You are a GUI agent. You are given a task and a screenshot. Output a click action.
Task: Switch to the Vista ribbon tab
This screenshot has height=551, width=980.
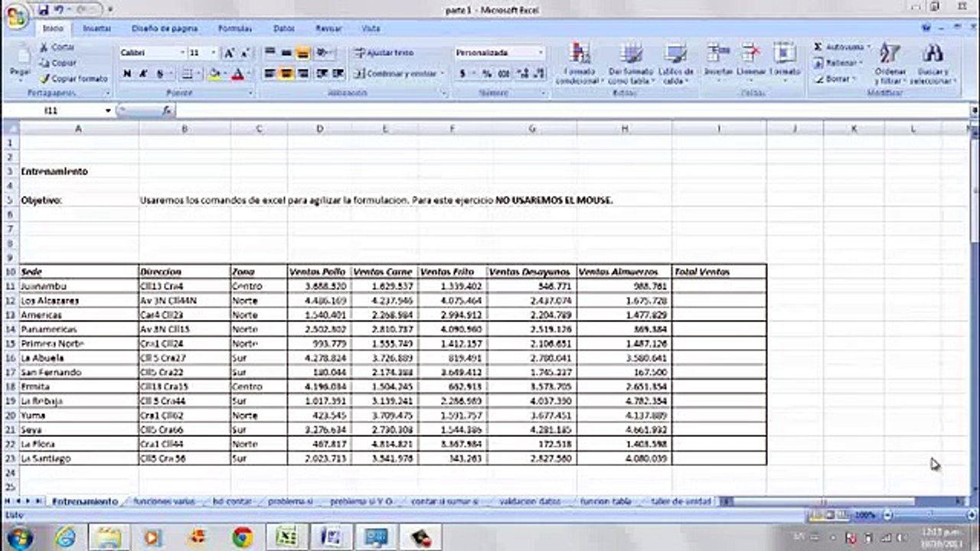tap(371, 28)
